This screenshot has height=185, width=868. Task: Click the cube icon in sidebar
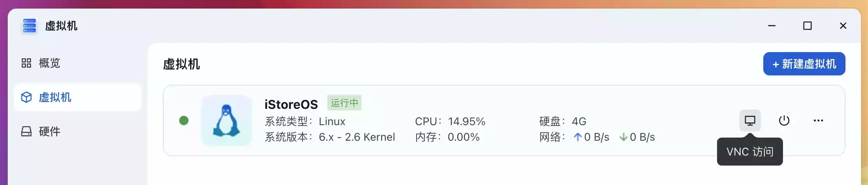(x=26, y=97)
